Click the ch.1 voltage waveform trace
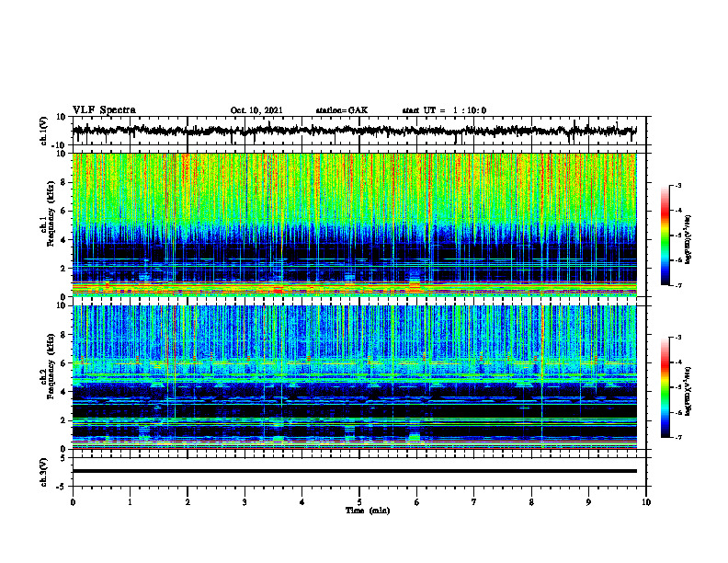Image resolution: width=728 pixels, height=563 pixels. coord(354,131)
